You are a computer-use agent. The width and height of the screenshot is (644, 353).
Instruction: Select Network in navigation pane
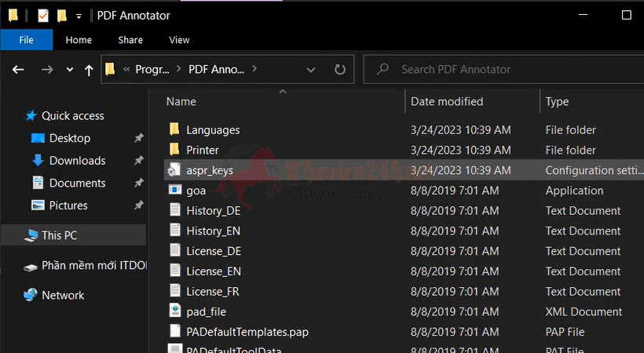[63, 295]
